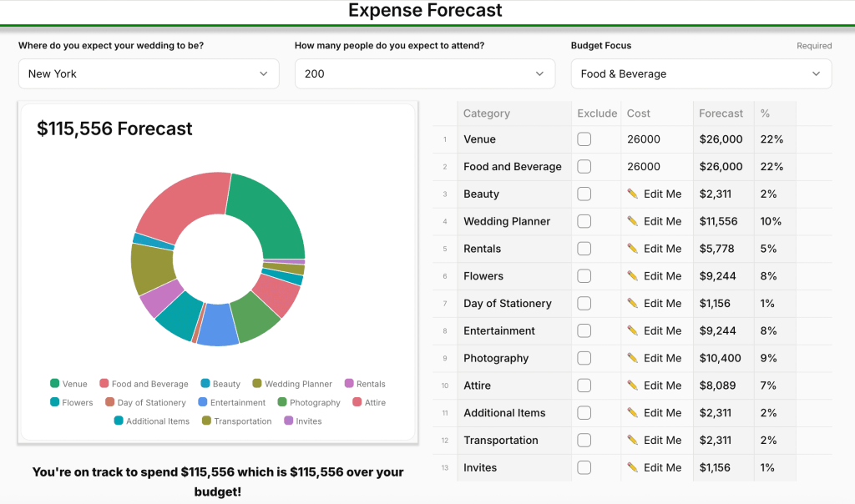Viewport: 855px width, 504px height.
Task: Click Edit Me in the Additional Items row
Action: tap(662, 413)
